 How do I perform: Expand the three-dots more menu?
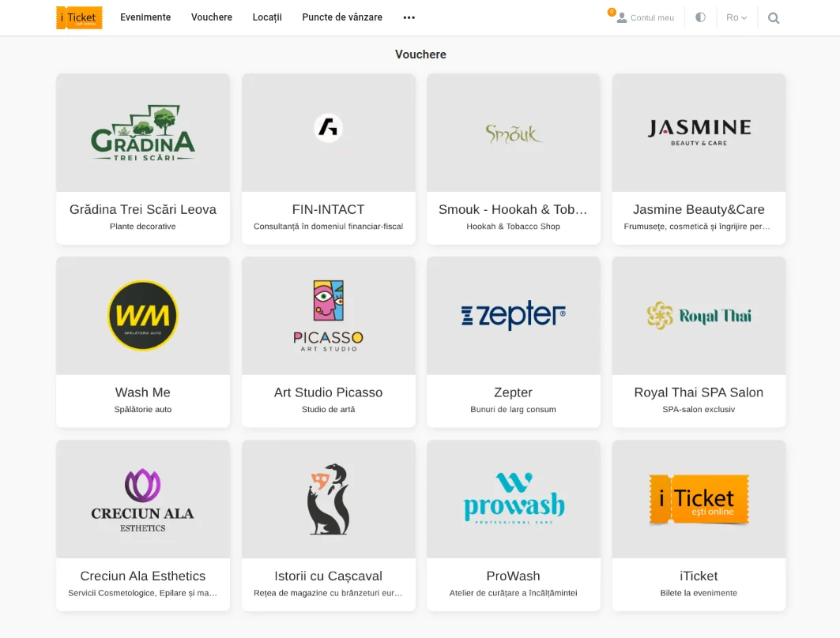coord(409,17)
